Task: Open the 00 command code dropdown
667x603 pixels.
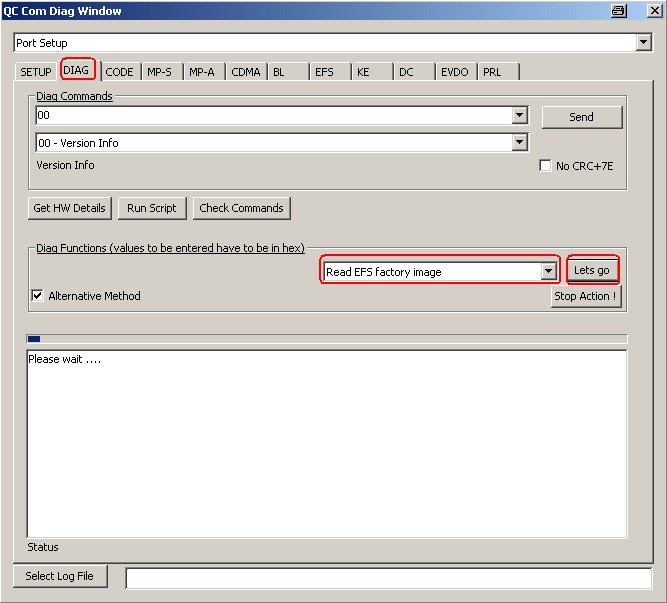Action: 519,116
